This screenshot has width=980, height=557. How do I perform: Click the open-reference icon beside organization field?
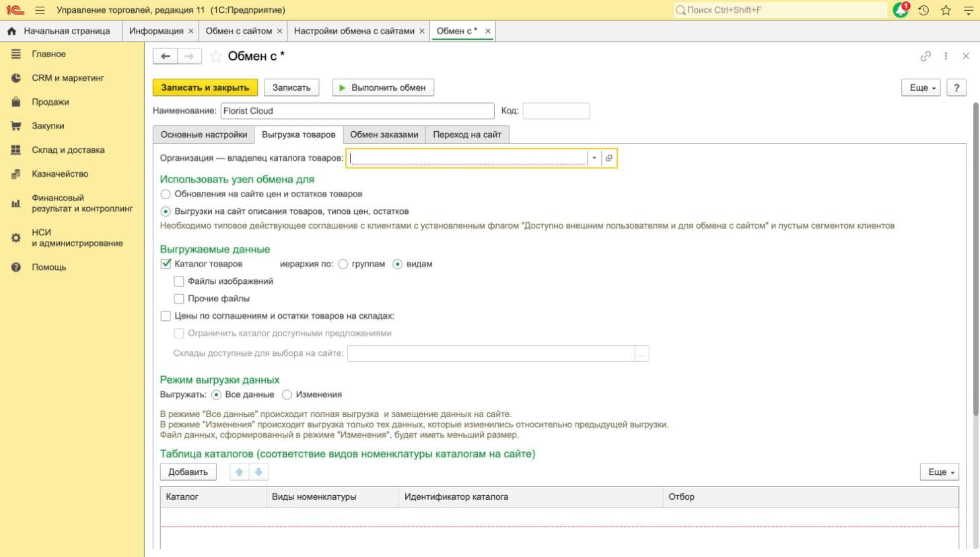pos(608,158)
